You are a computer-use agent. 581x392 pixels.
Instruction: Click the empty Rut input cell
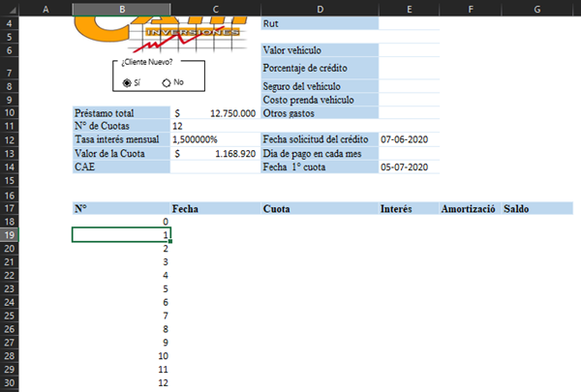409,23
